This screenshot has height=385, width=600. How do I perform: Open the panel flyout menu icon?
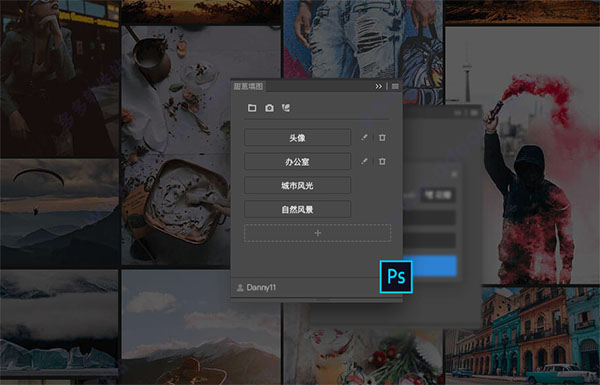pos(395,86)
